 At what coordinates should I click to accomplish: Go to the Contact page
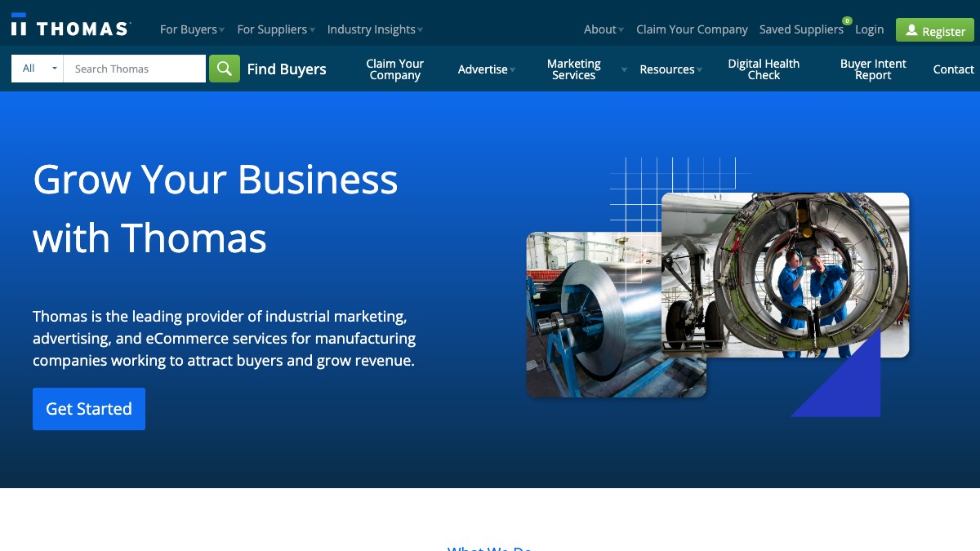953,69
